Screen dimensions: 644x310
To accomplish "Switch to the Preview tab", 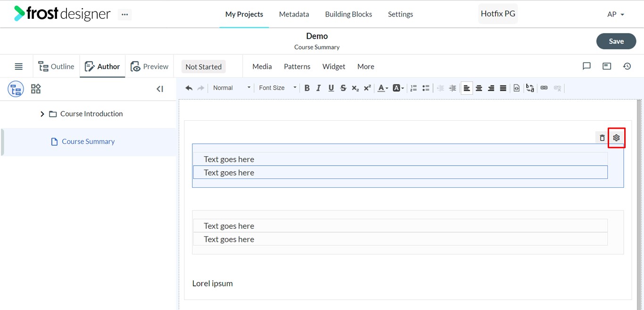I will pyautogui.click(x=149, y=67).
